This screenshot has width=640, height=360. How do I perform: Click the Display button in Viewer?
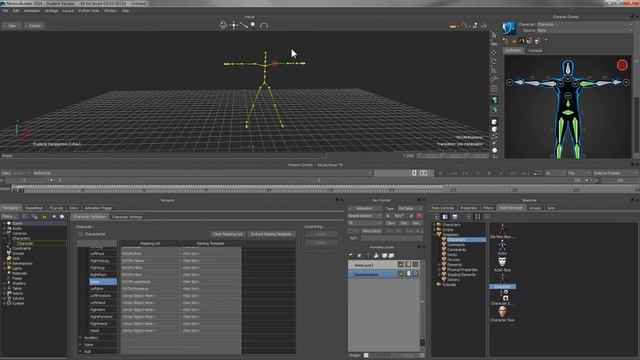pos(34,26)
